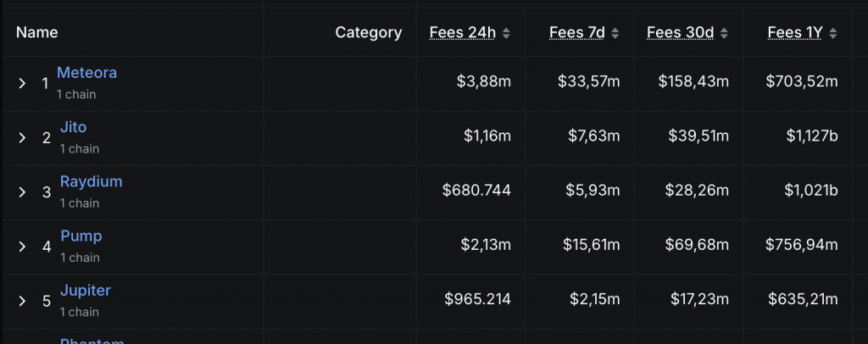The image size is (868, 344).
Task: Open the partially visible Phantom link
Action: [92, 341]
